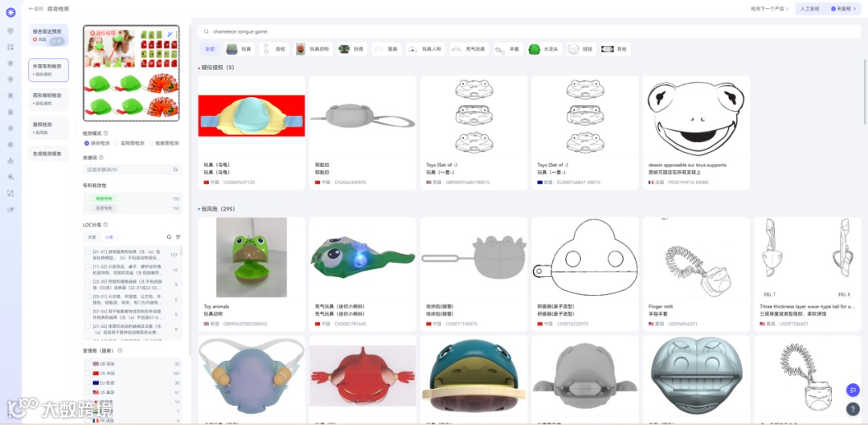Check the [11-02] LOC class checkbox
The image size is (868, 425).
coord(88,267)
